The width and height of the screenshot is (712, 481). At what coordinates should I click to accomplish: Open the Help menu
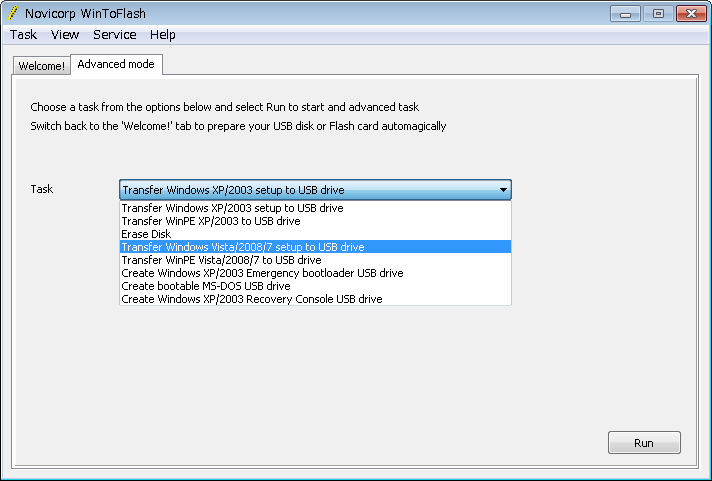point(163,35)
